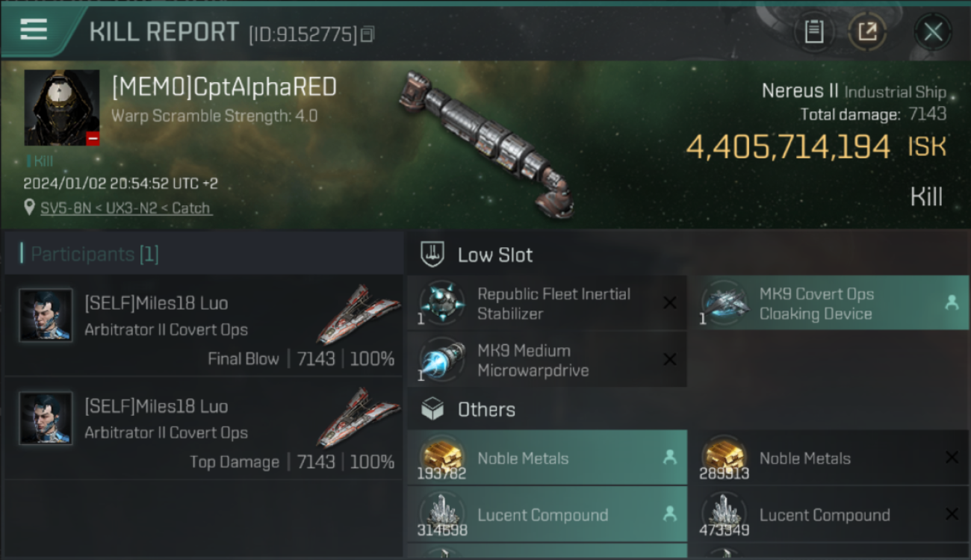Viewport: 971px width, 560px height.
Task: Click the Republic Fleet Inertial Stabilizer icon
Action: coord(442,303)
